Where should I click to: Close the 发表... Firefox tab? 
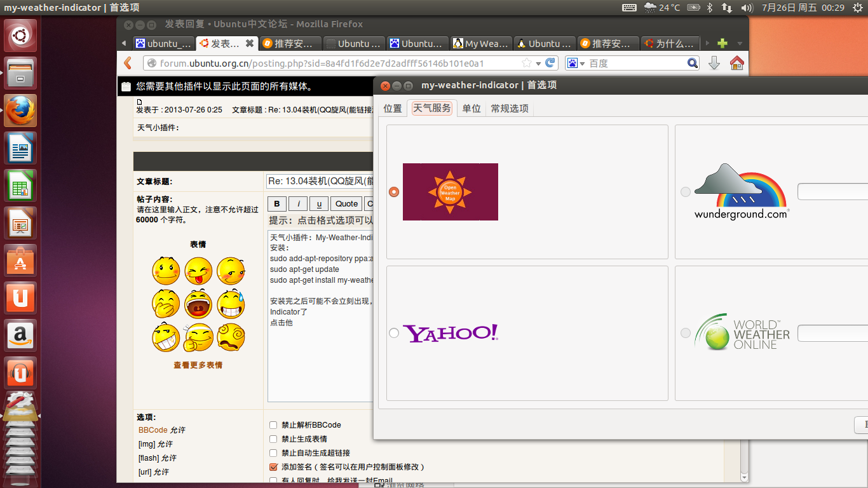(x=250, y=44)
